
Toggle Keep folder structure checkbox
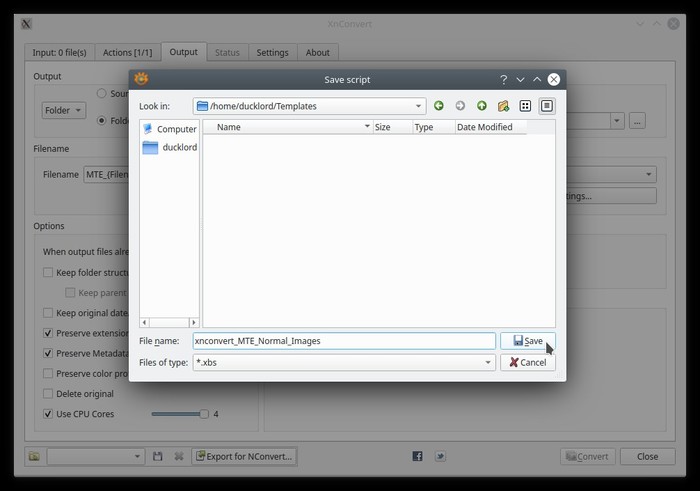pyautogui.click(x=48, y=272)
